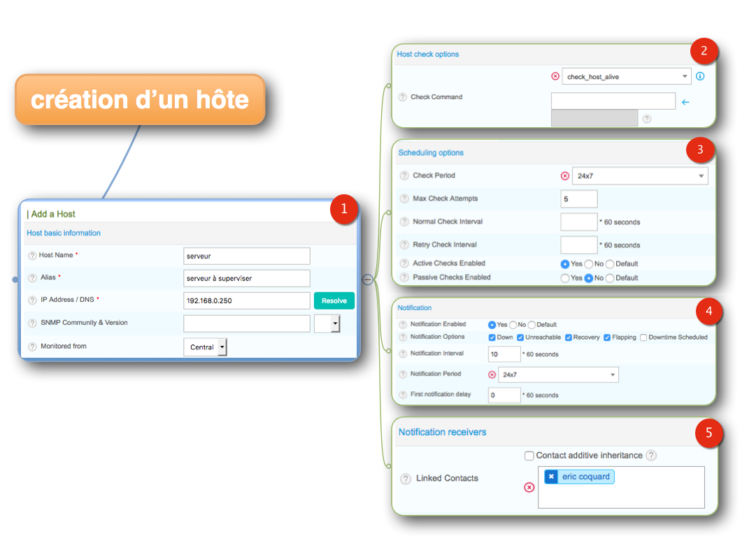
Task: Open the check_host_alive command dropdown
Action: click(685, 77)
